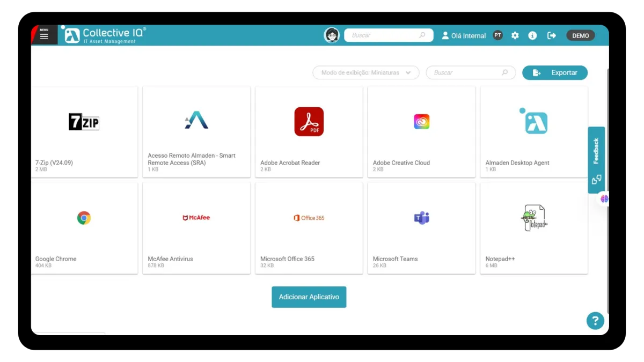Click the 404 KB size text
The image size is (644, 362).
tap(43, 265)
